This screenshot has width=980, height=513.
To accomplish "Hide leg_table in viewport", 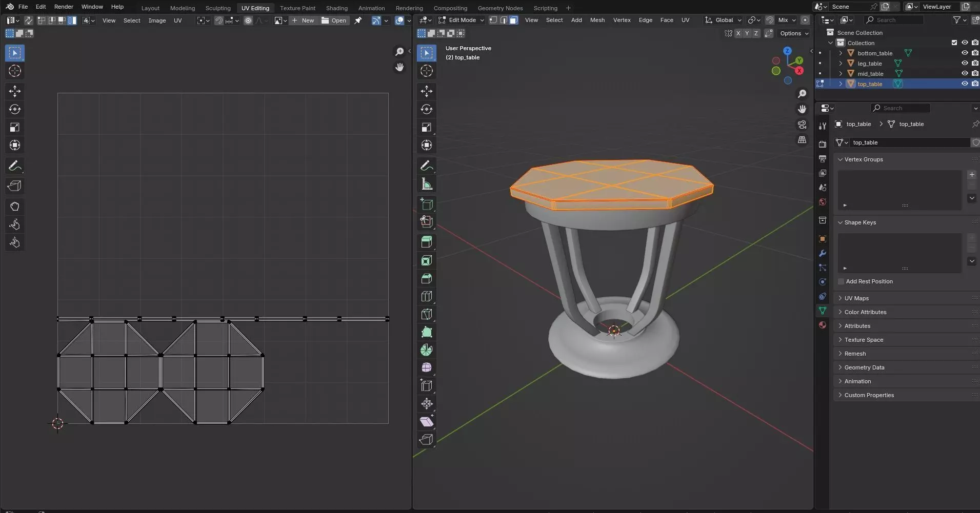I will [965, 63].
